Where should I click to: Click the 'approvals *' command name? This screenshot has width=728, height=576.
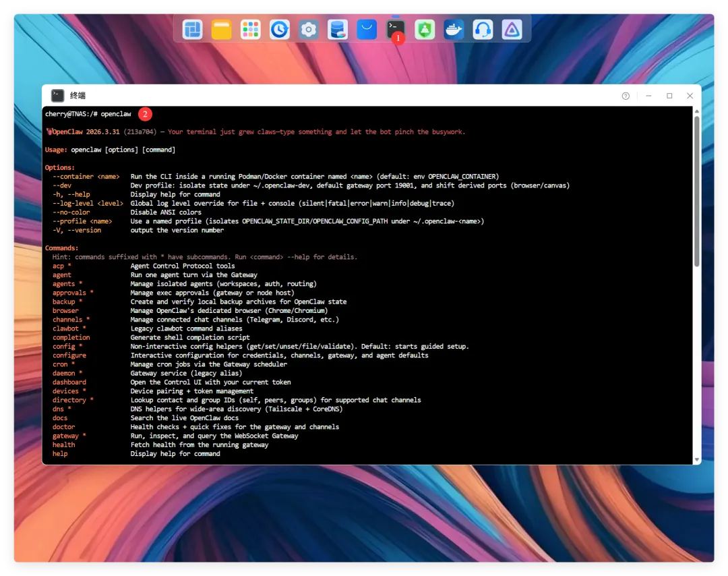click(x=73, y=293)
